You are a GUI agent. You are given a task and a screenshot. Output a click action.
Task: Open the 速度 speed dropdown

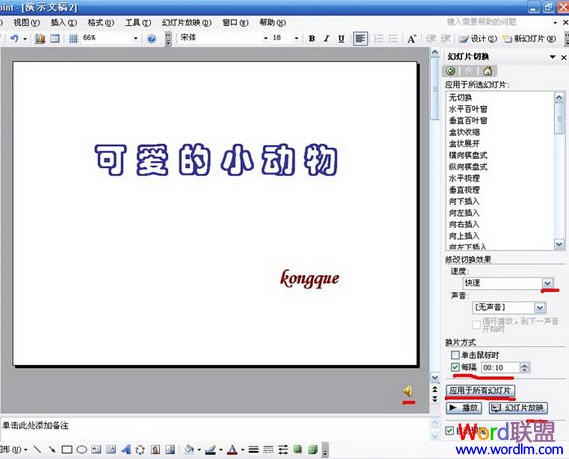[x=547, y=283]
